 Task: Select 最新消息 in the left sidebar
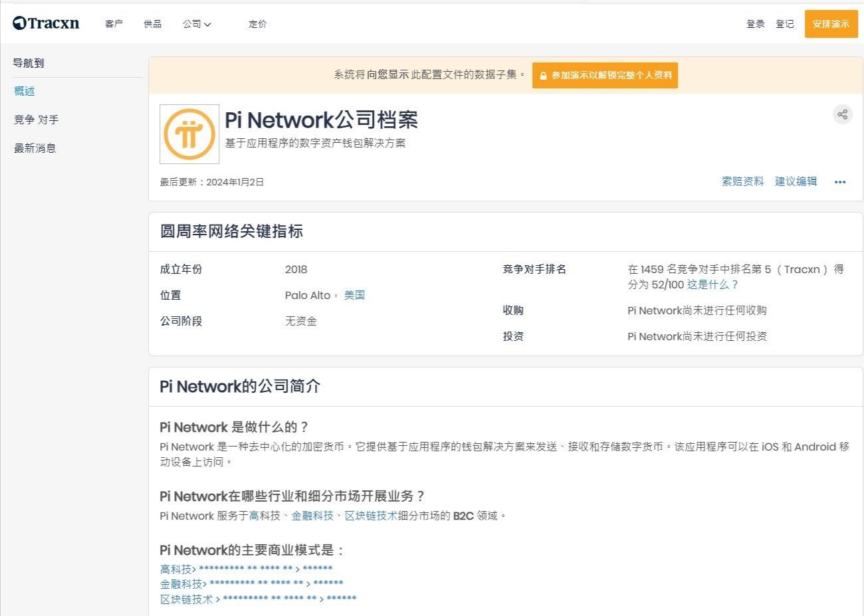point(35,148)
